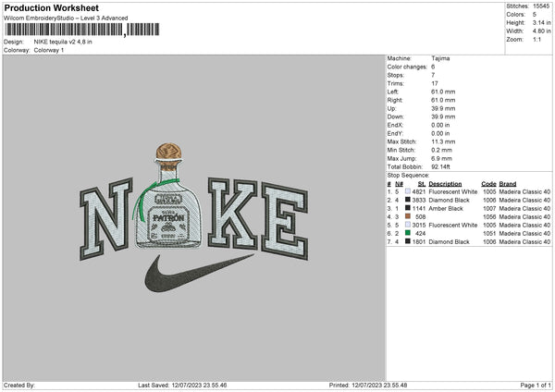555x392 pixels.
Task: Select the "Colorway 1" value
Action: point(49,50)
